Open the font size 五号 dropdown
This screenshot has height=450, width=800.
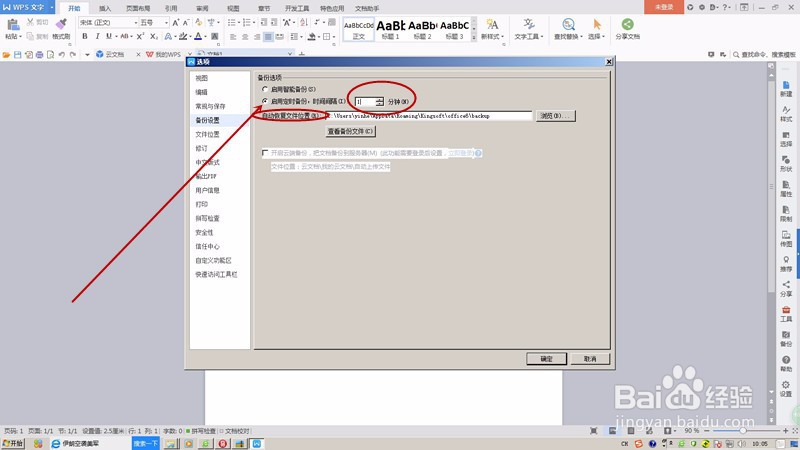point(166,22)
